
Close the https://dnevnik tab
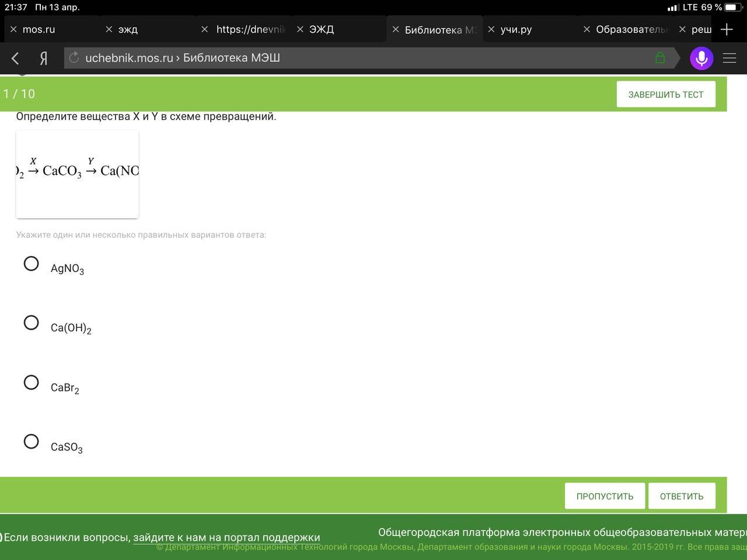point(204,29)
